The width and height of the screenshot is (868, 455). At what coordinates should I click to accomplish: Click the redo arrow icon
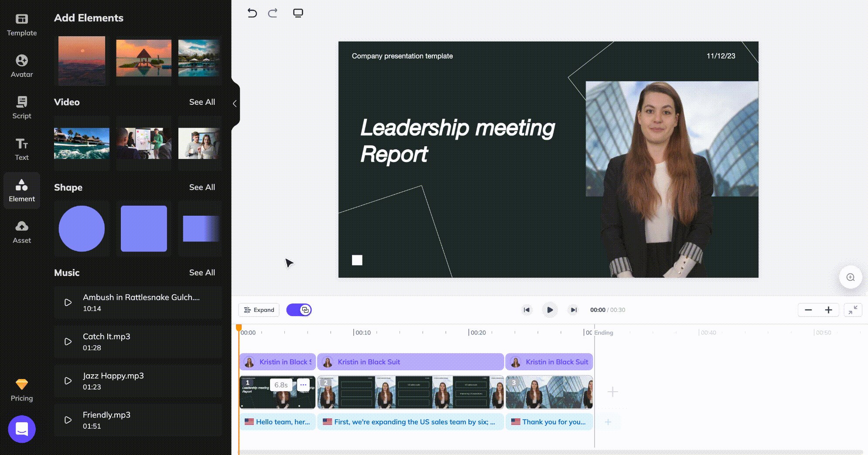(273, 13)
